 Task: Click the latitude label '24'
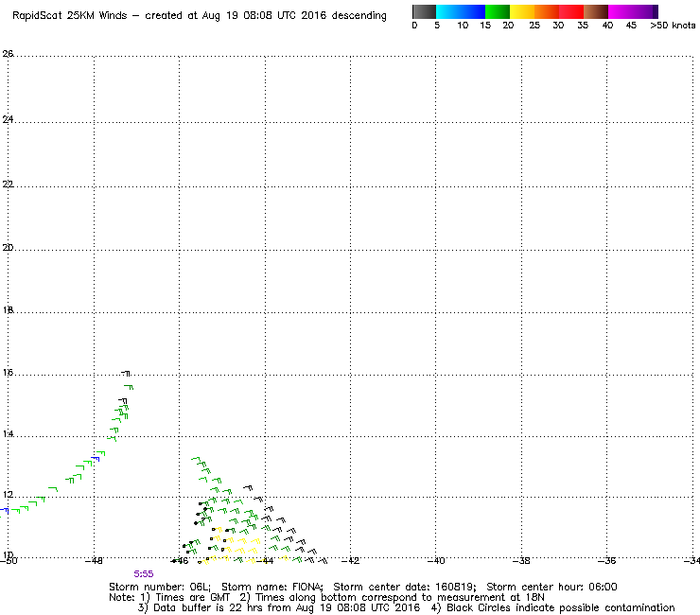coord(8,119)
